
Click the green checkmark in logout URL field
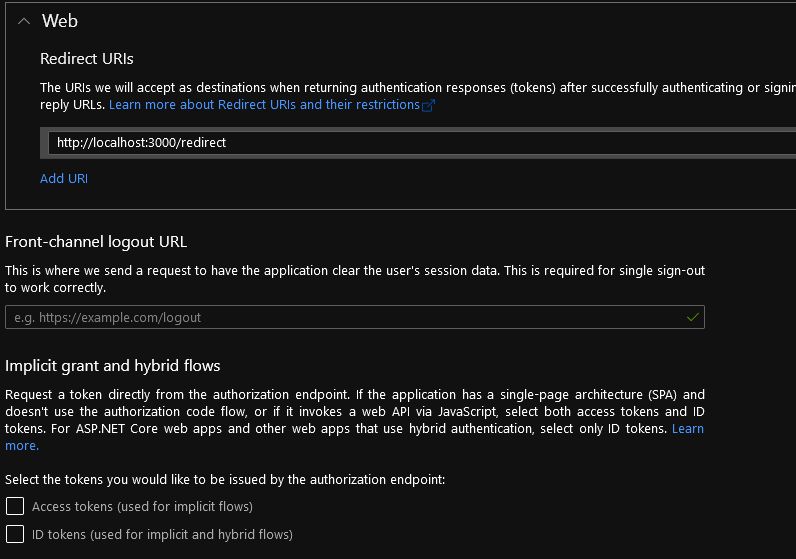point(692,317)
